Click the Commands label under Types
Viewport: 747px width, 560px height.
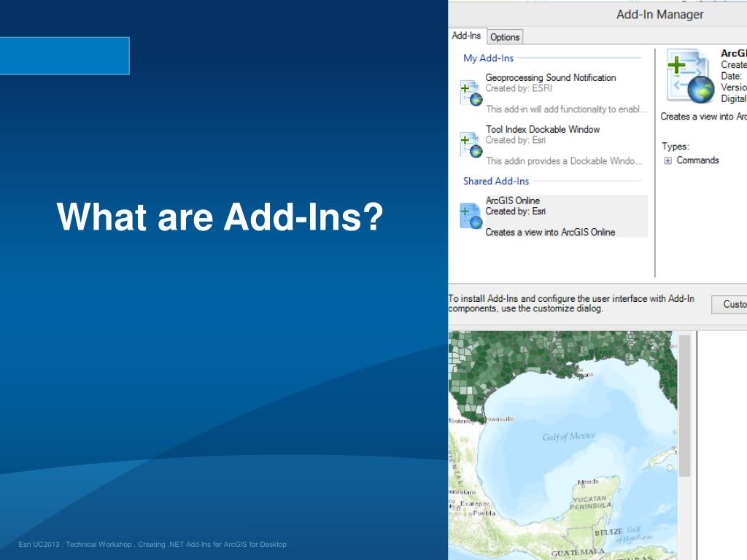697,160
